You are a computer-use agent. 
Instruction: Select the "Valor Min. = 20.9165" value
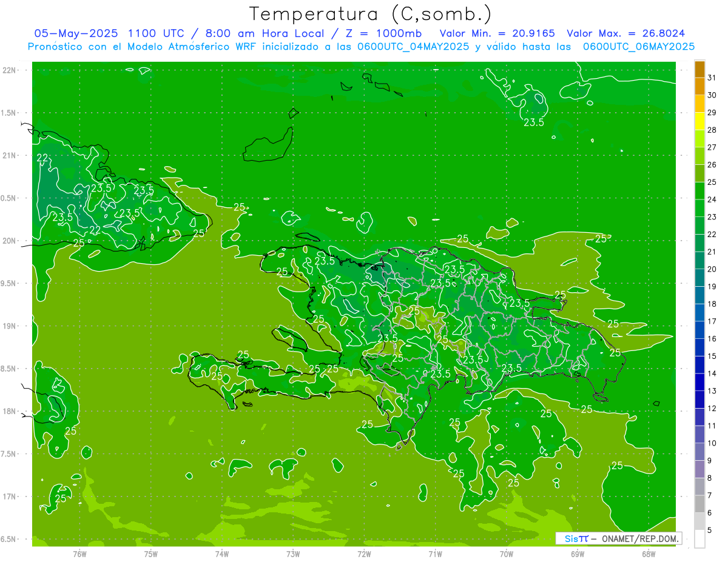click(x=497, y=33)
